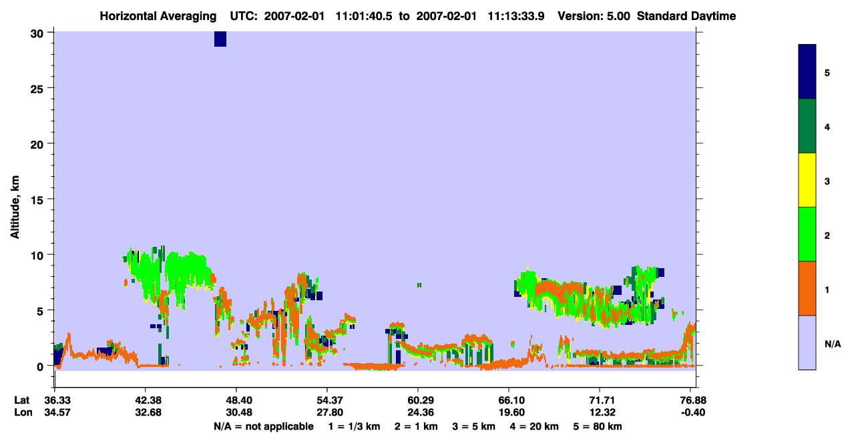Click 'Version: 5.00' in the title
Screen dimensions: 868x445
click(595, 16)
